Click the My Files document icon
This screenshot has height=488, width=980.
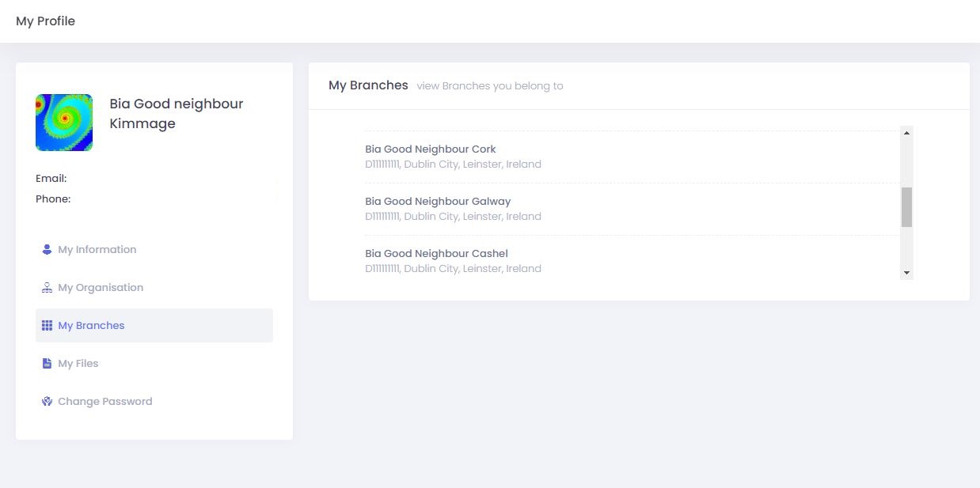47,364
